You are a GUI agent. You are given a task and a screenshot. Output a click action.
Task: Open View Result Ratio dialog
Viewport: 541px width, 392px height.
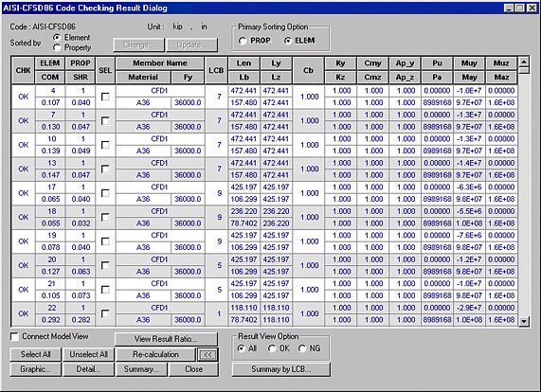(166, 339)
